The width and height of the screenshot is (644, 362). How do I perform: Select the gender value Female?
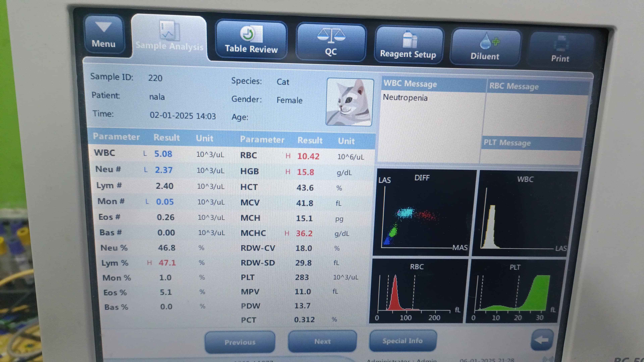(289, 100)
